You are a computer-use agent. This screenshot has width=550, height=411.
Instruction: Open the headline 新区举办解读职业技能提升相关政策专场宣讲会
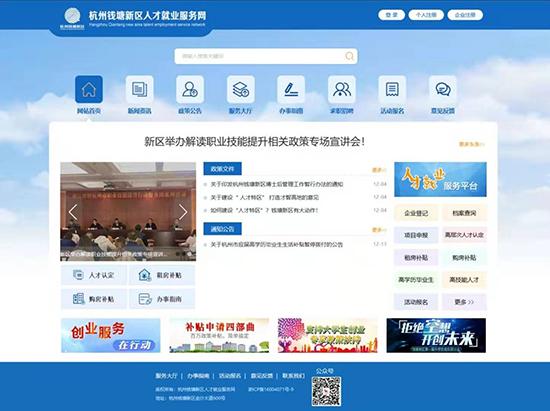coord(255,142)
